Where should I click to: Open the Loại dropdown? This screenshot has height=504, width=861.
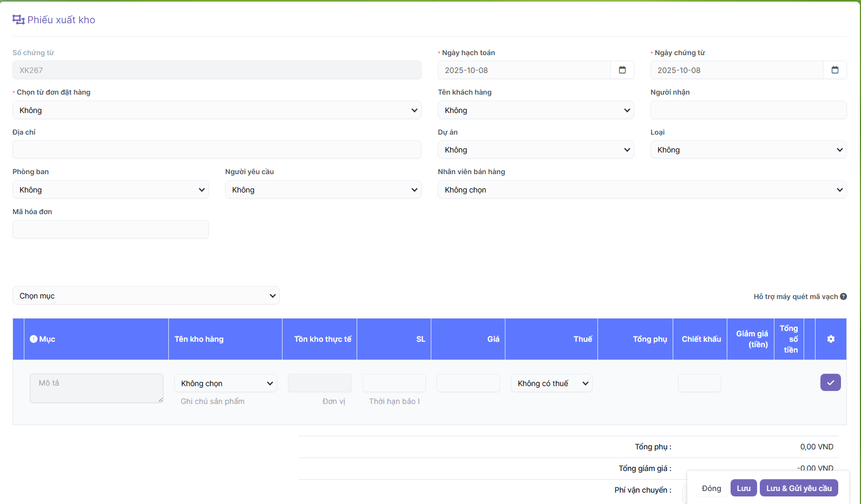748,150
